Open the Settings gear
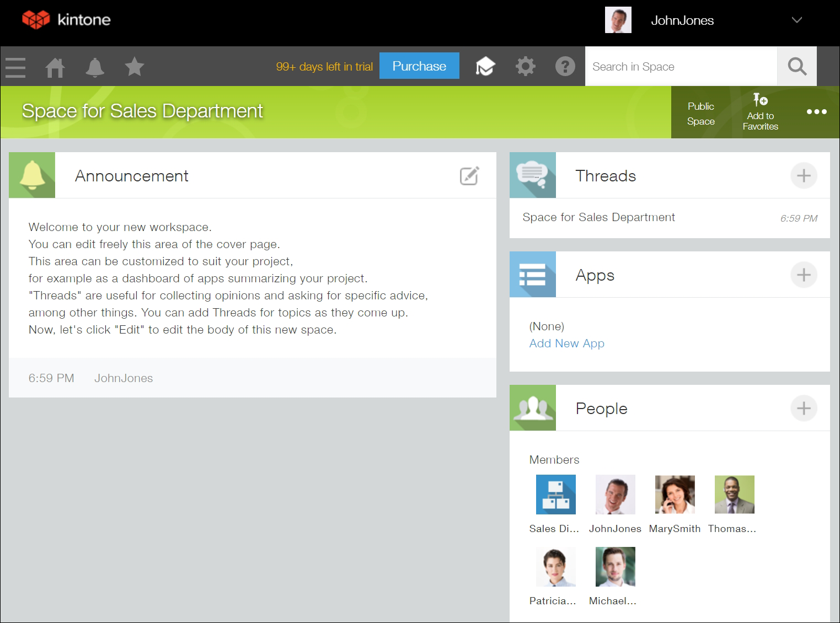The image size is (840, 623). (525, 66)
